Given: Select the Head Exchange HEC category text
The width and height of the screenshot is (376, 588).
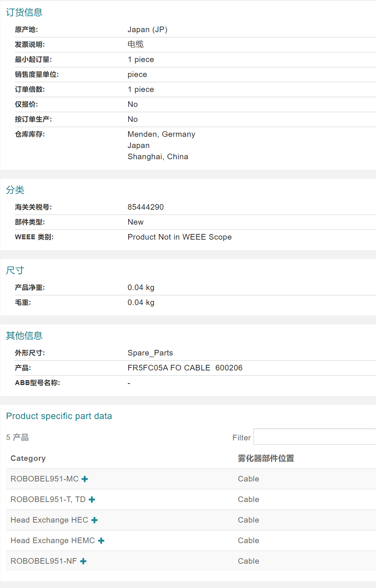Looking at the screenshot, I should coord(49,520).
